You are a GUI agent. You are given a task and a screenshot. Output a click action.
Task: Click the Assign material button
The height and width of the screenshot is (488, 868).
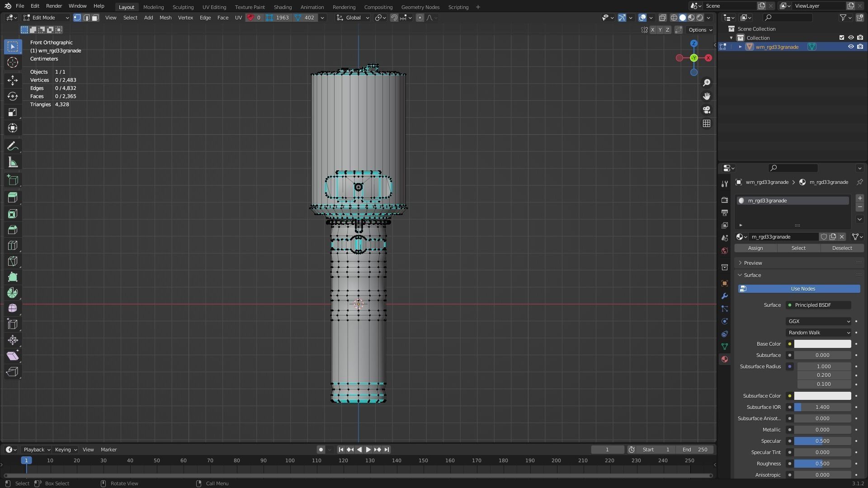pyautogui.click(x=755, y=248)
